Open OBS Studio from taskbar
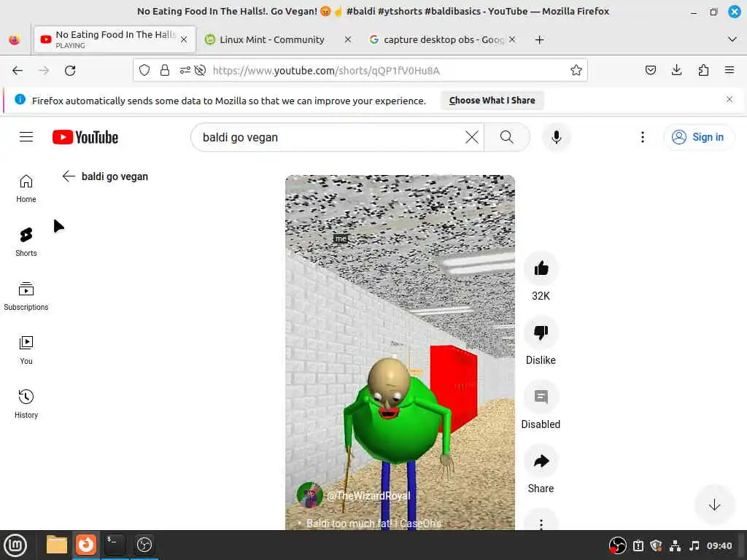Viewport: 747px width, 560px height. point(144,545)
